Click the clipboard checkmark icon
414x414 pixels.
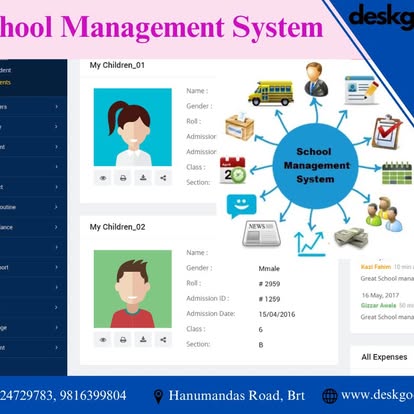coord(387,133)
